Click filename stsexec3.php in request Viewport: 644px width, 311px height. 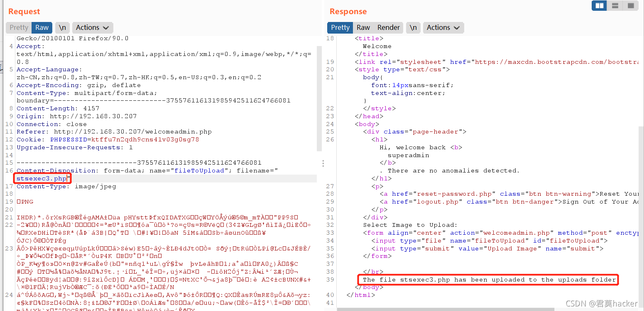click(42, 178)
